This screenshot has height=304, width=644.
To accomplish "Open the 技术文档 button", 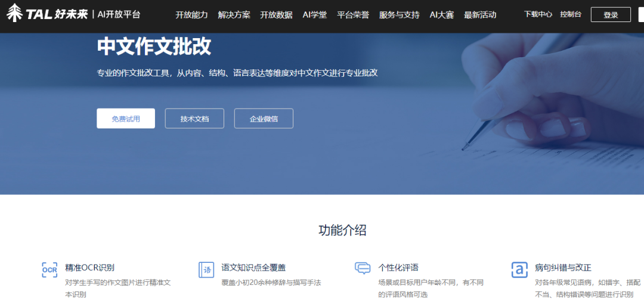I will [x=194, y=119].
